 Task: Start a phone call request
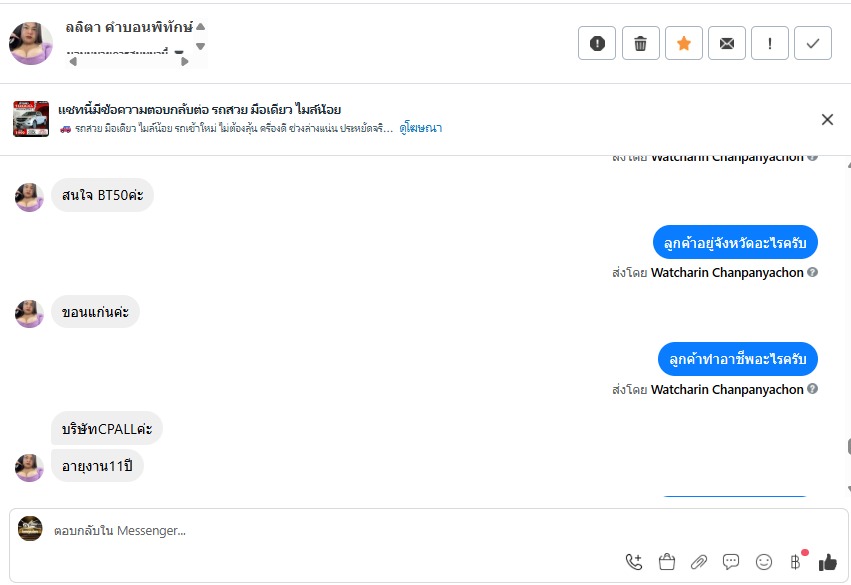pos(634,562)
